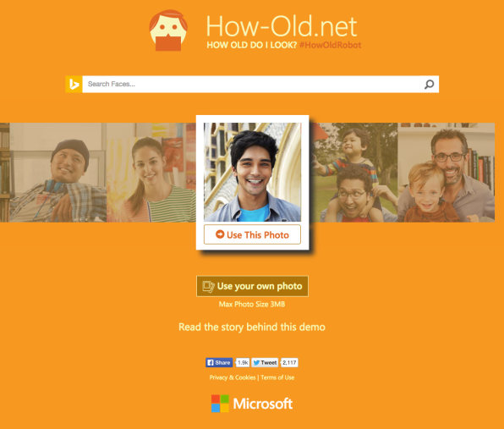Open the Terms of Use link
Screen dimensions: 504x429
pyautogui.click(x=277, y=377)
